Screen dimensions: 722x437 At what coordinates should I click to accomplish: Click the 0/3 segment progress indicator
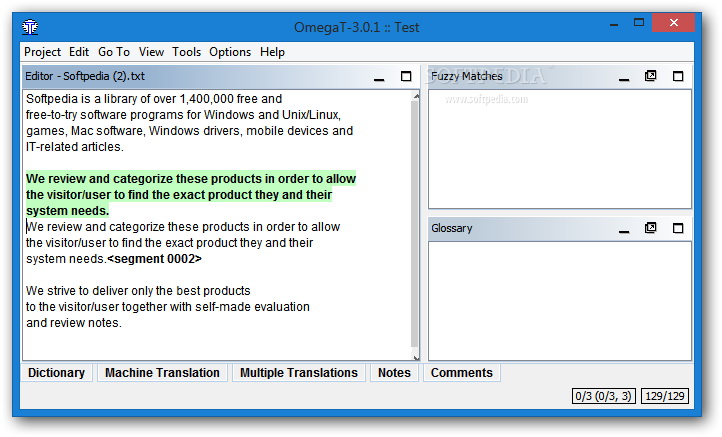pos(603,397)
